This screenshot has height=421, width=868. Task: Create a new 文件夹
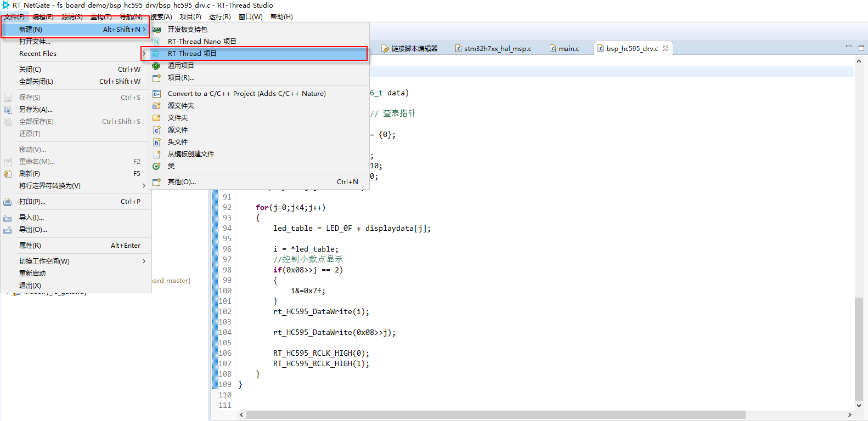click(x=259, y=118)
